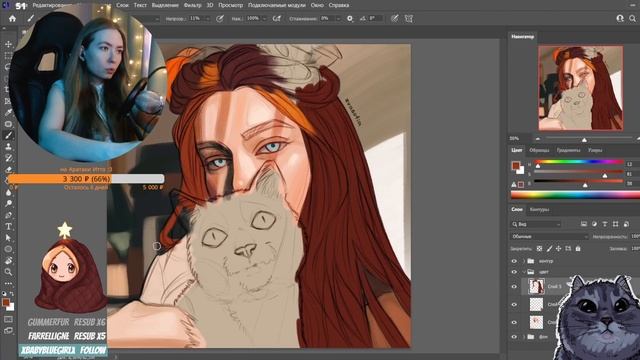Viewport: 640px width, 360px height.
Task: Select the Blur tool
Action: [8, 192]
